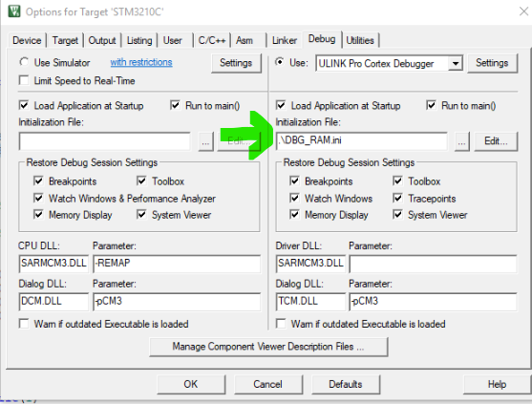Click simulator -pCM3 parameter field
Viewport: 532px width, 404px height.
[x=177, y=302]
